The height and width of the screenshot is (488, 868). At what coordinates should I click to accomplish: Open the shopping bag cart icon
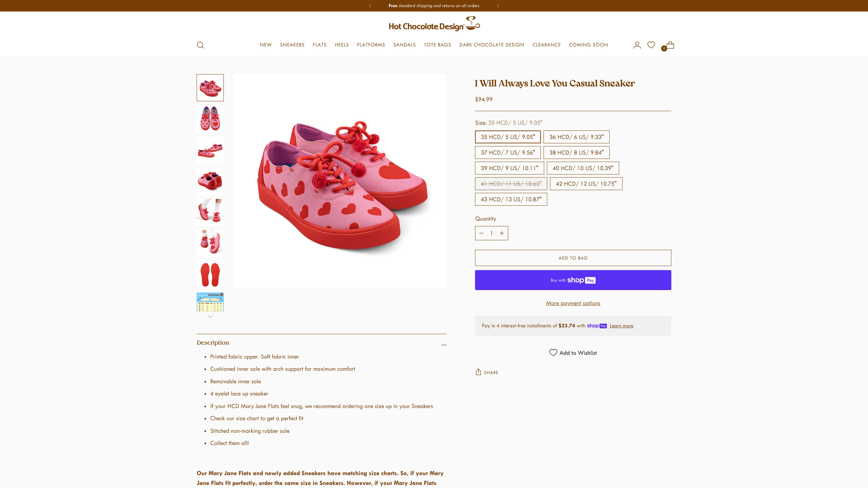[670, 45]
